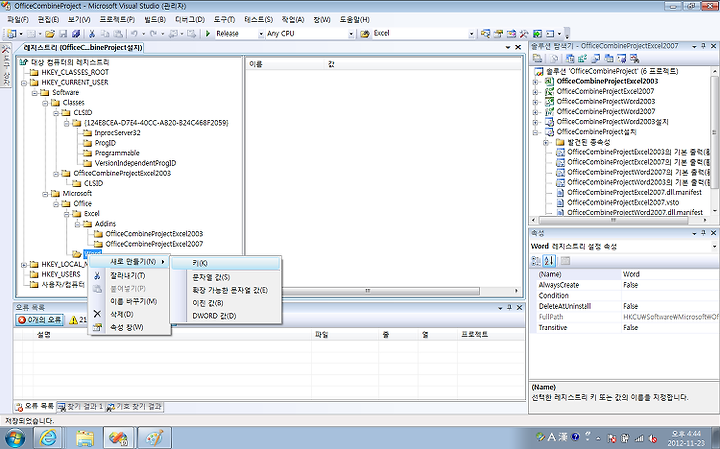Click the Property Pages icon in properties panel
The image size is (720, 449).
(565, 261)
